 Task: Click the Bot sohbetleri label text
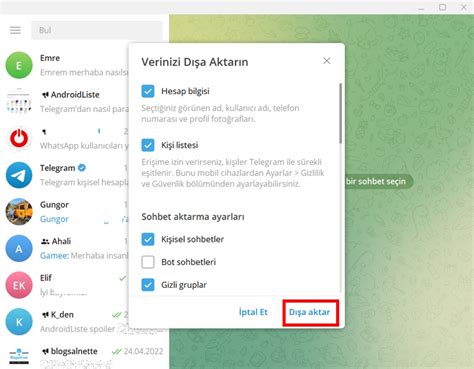(x=188, y=262)
